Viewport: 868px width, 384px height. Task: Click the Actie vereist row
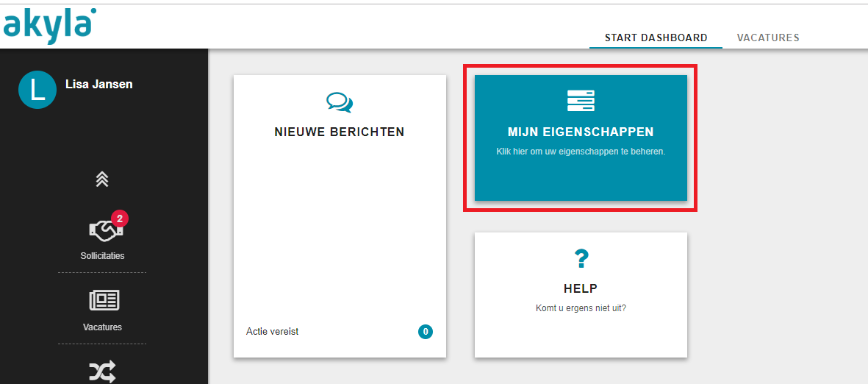[x=340, y=332]
